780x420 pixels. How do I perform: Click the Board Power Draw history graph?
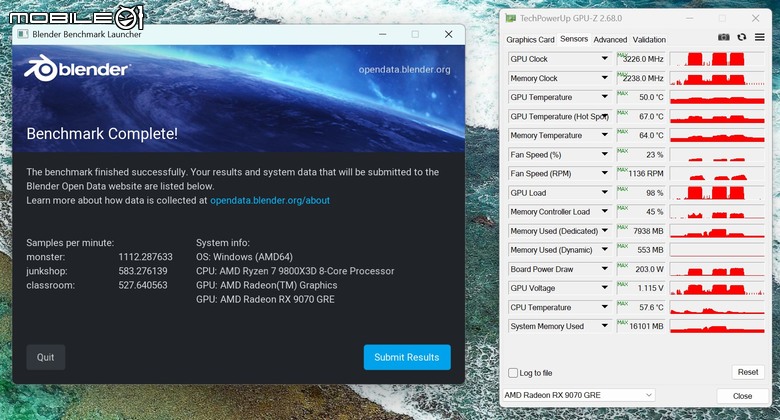[717, 269]
